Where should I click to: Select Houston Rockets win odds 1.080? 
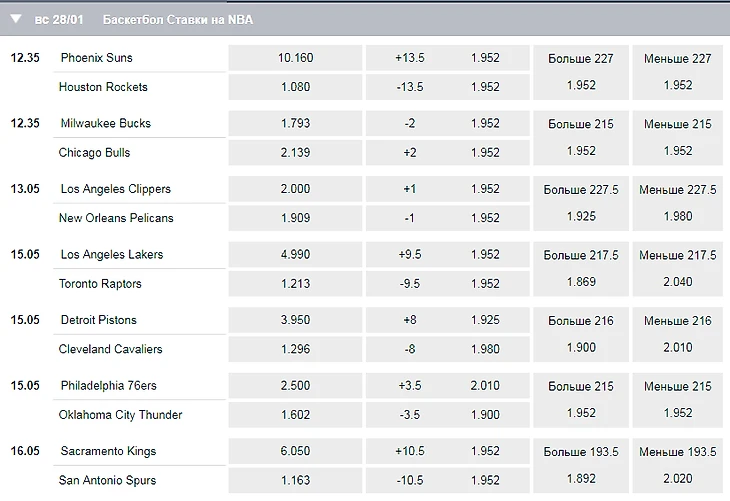point(295,87)
